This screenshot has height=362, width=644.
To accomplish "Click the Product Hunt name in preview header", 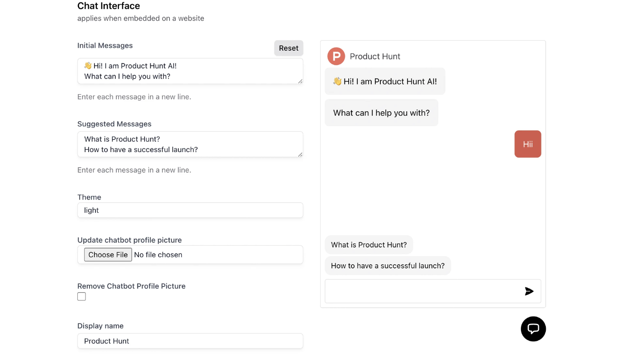I will [375, 56].
